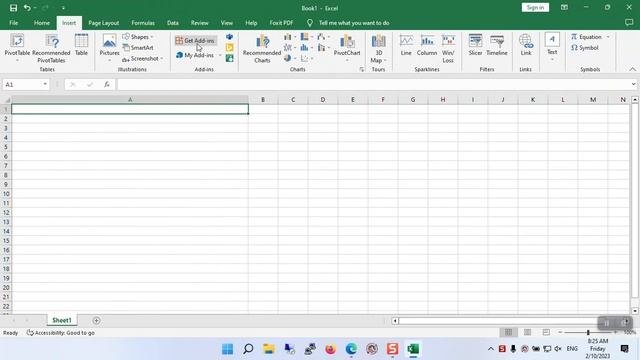The width and height of the screenshot is (640, 360).
Task: Expand the My Add-ins dropdown arrow
Action: [x=220, y=55]
